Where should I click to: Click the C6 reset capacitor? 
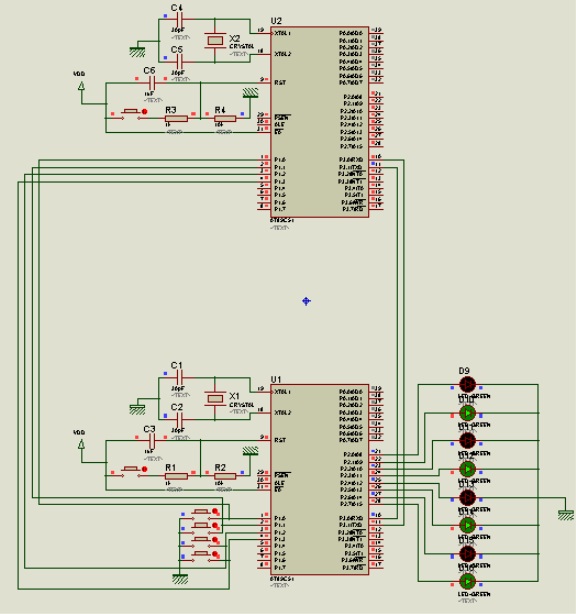pyautogui.click(x=151, y=83)
